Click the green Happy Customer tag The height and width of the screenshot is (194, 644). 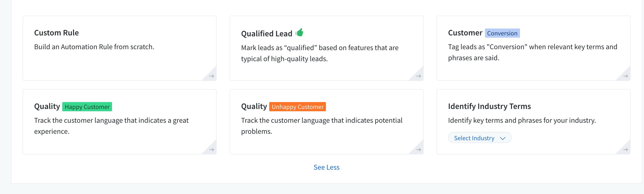click(87, 107)
